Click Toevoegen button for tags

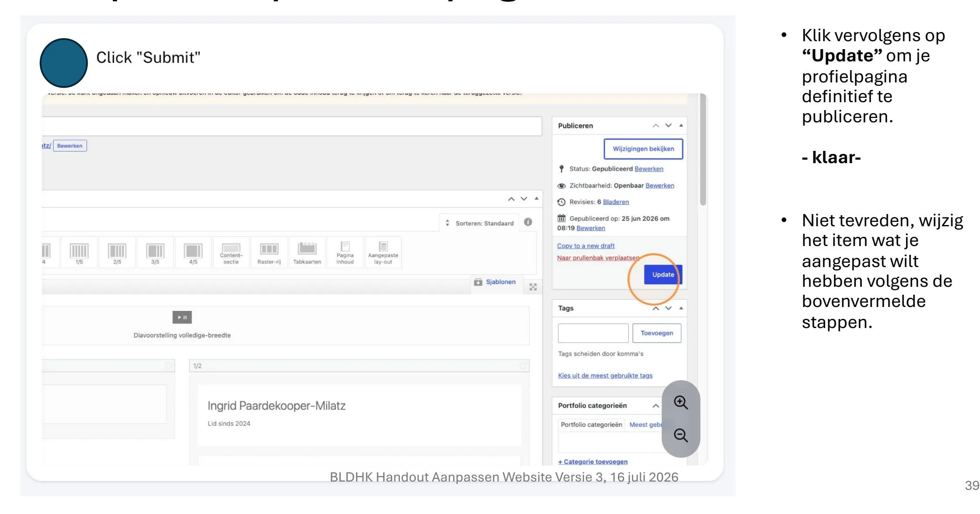656,333
